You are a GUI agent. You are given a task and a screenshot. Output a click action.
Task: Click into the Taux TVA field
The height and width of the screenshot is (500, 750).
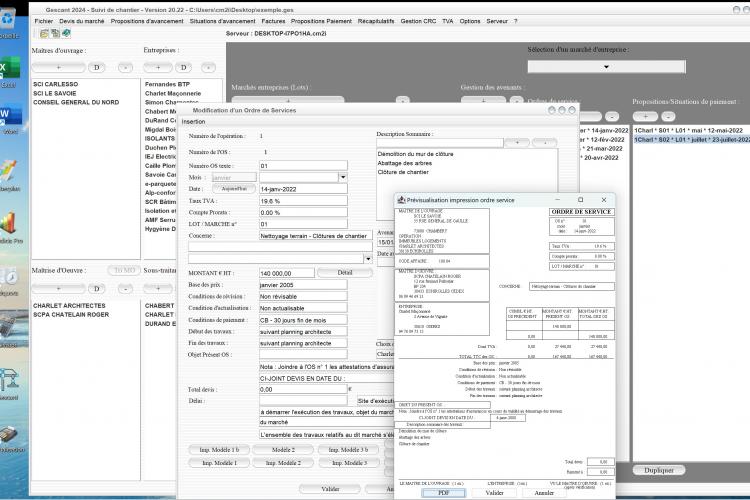click(x=303, y=201)
